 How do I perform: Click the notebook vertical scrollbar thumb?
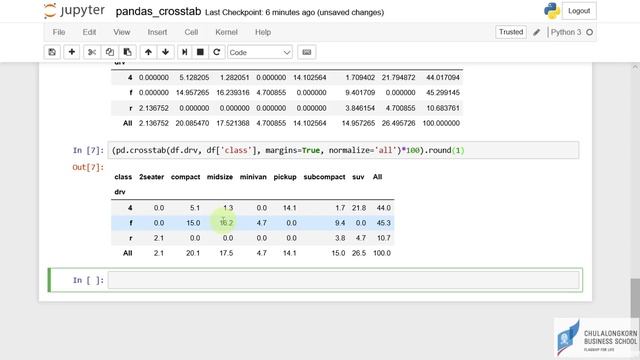(x=635, y=299)
